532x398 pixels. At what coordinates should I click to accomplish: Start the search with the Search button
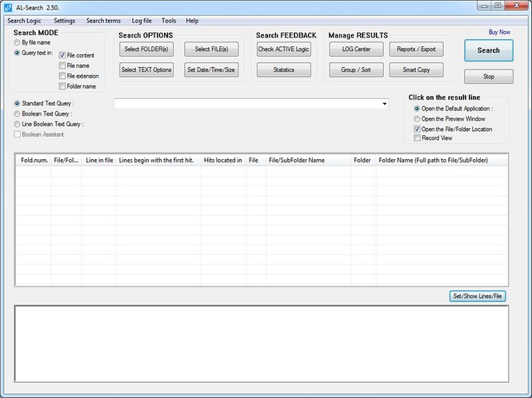[x=489, y=50]
